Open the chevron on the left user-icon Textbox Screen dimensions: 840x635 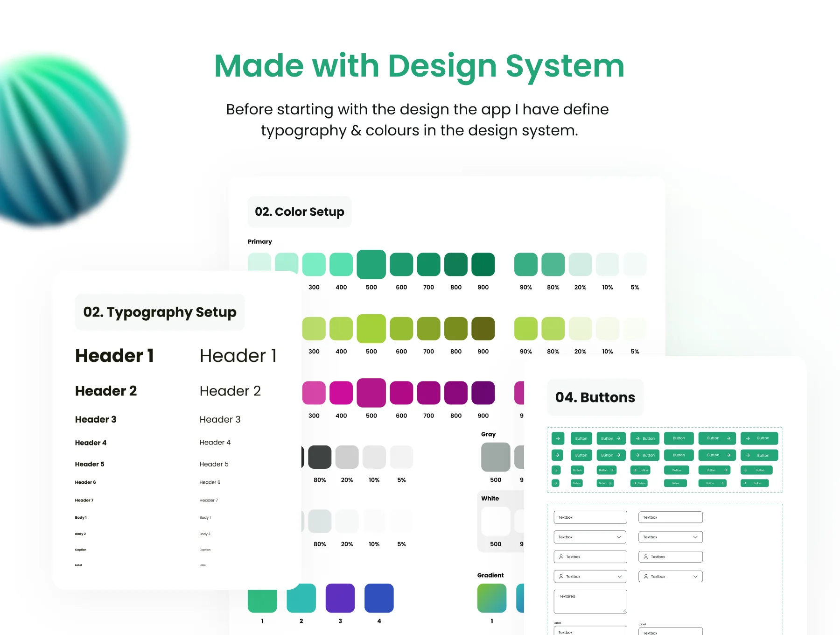(620, 577)
